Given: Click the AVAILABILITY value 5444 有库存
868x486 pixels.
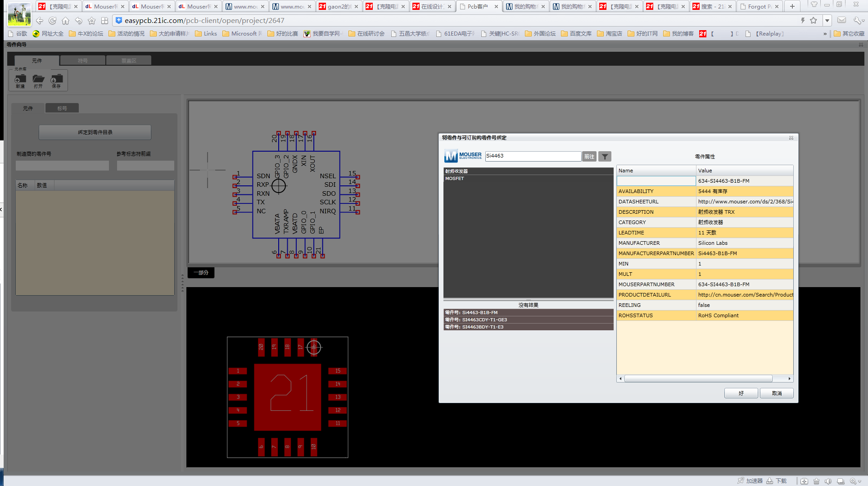Looking at the screenshot, I should point(745,191).
